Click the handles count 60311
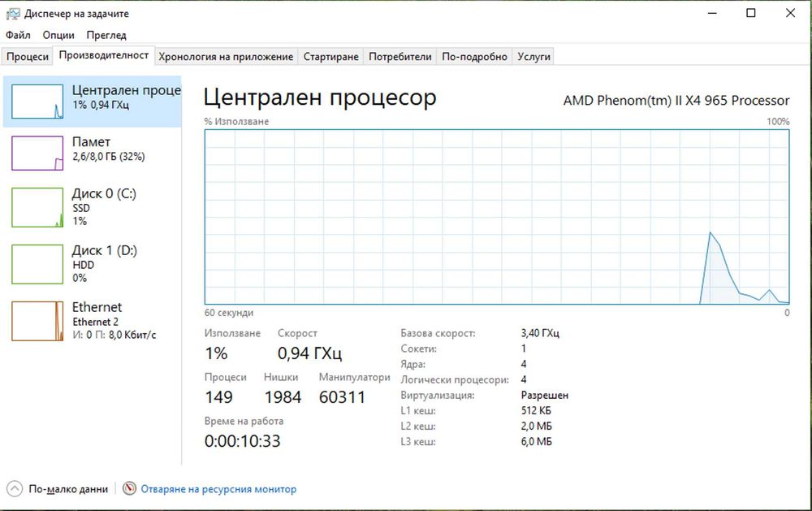Image resolution: width=812 pixels, height=511 pixels. click(x=343, y=397)
